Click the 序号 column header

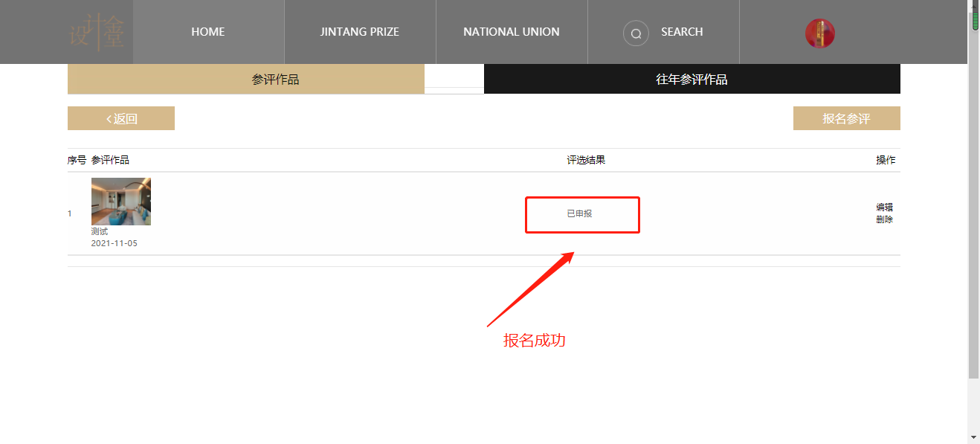pyautogui.click(x=77, y=160)
